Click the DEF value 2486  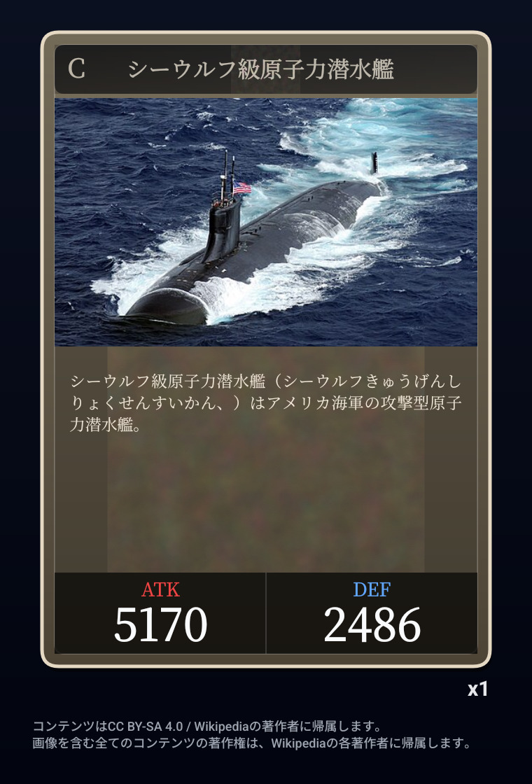[x=372, y=626]
